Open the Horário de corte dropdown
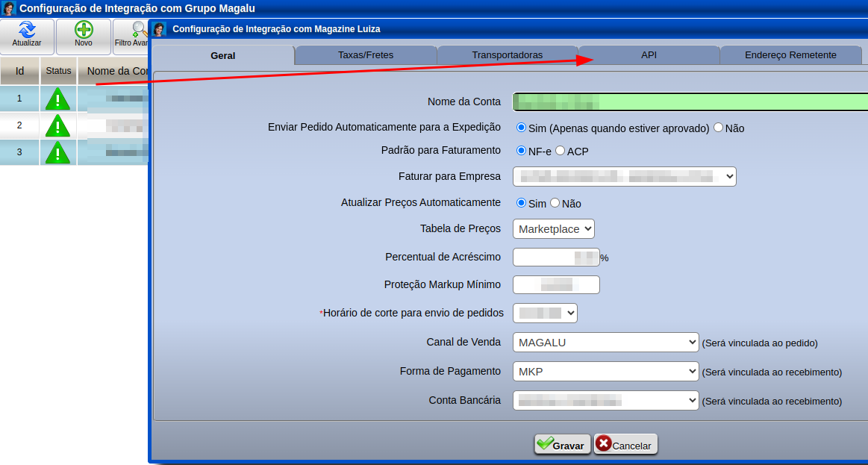The image size is (868, 465). (546, 313)
